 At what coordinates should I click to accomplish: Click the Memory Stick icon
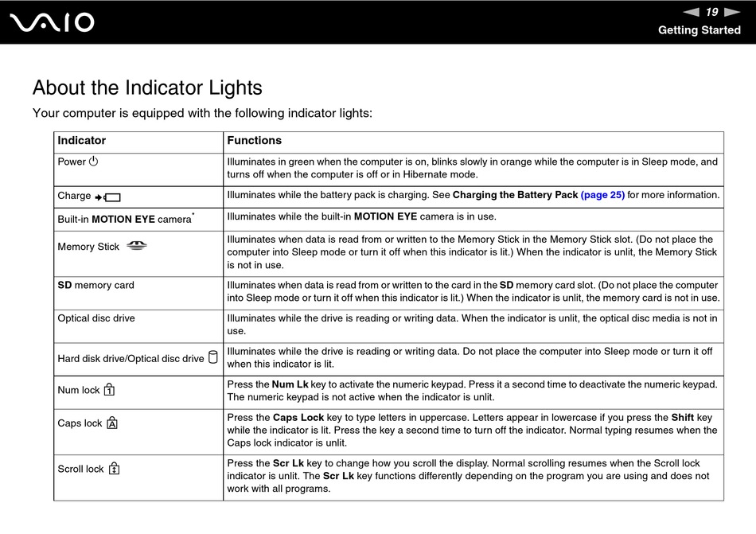pyautogui.click(x=136, y=246)
